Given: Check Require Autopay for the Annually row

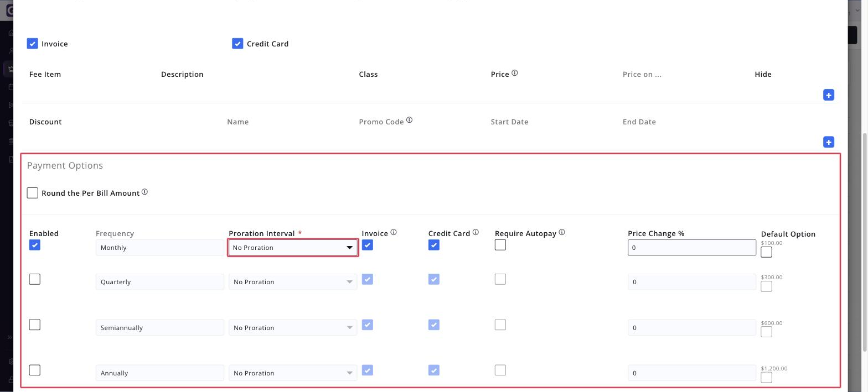Looking at the screenshot, I should 500,370.
